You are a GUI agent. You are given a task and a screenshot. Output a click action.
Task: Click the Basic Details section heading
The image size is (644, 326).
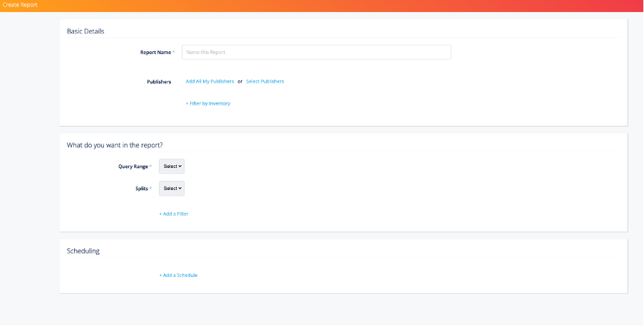[x=85, y=31]
